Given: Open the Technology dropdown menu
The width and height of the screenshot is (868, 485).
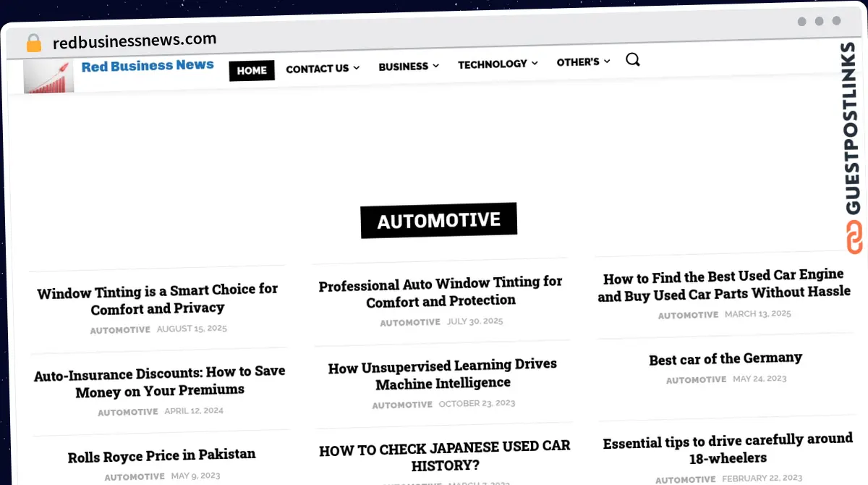Looking at the screenshot, I should 498,64.
